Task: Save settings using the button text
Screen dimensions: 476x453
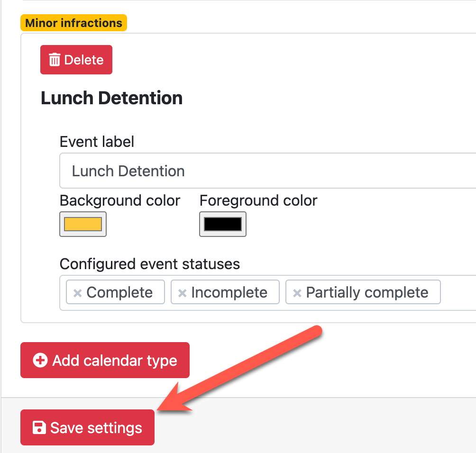Action: click(x=96, y=428)
